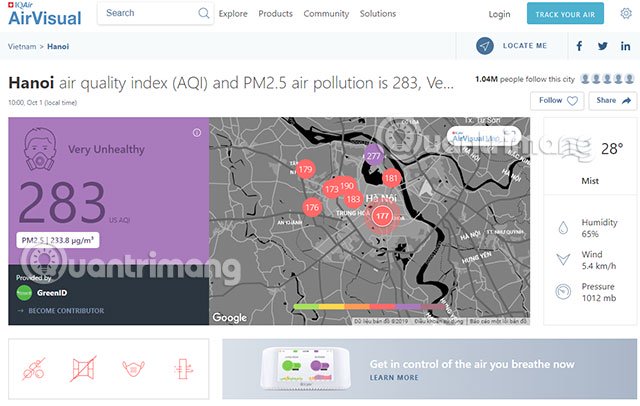Open the Explore menu
The image size is (640, 406).
[233, 13]
